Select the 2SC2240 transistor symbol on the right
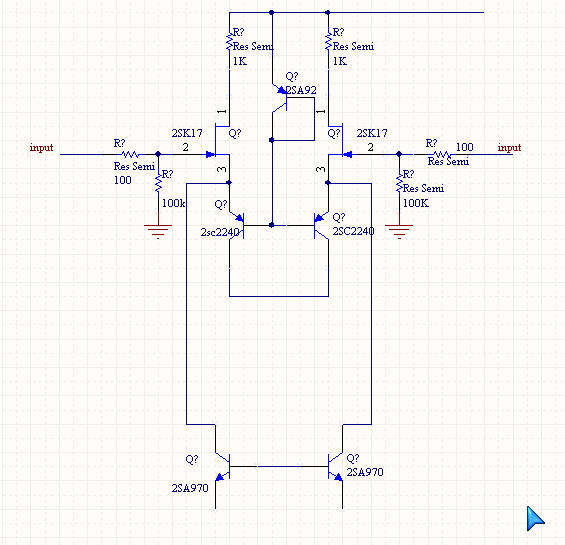The height and width of the screenshot is (545, 565). pyautogui.click(x=321, y=226)
